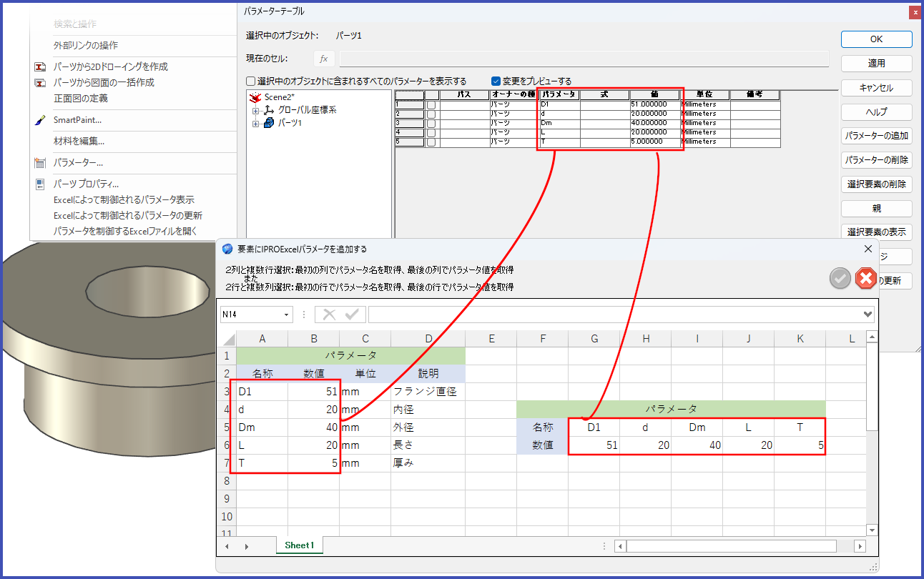924x579 pixels.
Task: Select column header D in spreadsheet
Action: click(x=428, y=339)
